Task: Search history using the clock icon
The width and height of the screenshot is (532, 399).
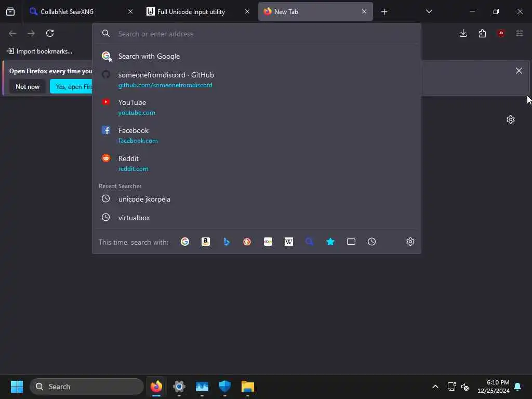Action: pos(372,242)
